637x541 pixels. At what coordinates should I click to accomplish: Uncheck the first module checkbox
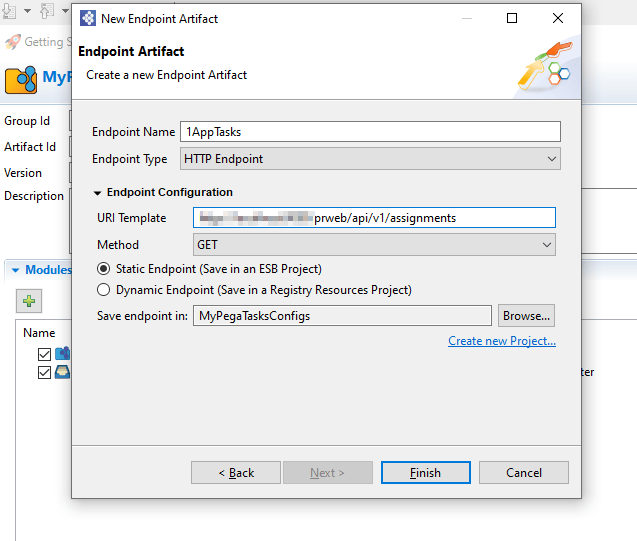[44, 354]
